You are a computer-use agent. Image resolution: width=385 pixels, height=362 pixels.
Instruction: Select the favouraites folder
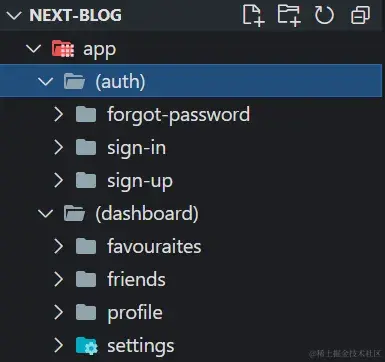(192, 246)
